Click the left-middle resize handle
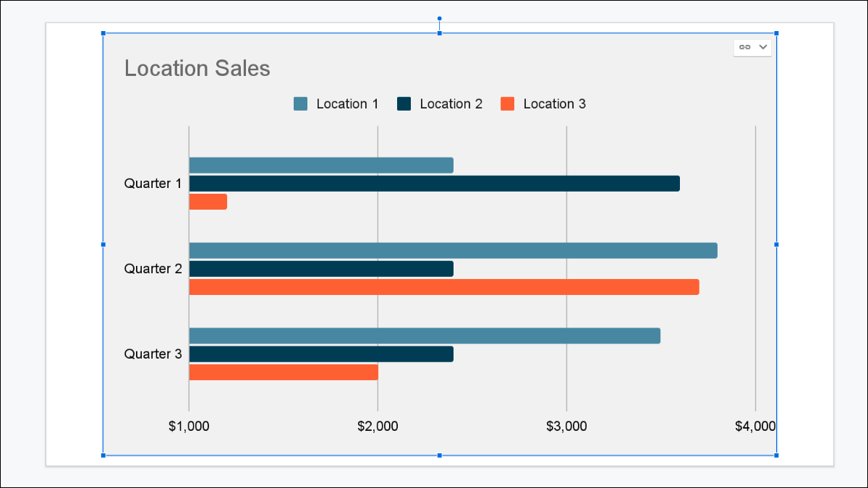 coord(103,244)
